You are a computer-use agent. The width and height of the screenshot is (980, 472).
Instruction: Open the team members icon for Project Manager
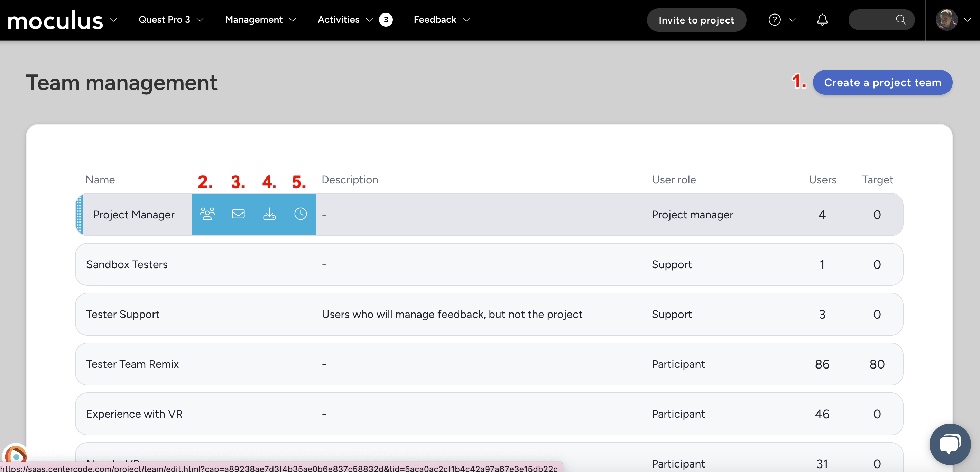[x=207, y=214]
